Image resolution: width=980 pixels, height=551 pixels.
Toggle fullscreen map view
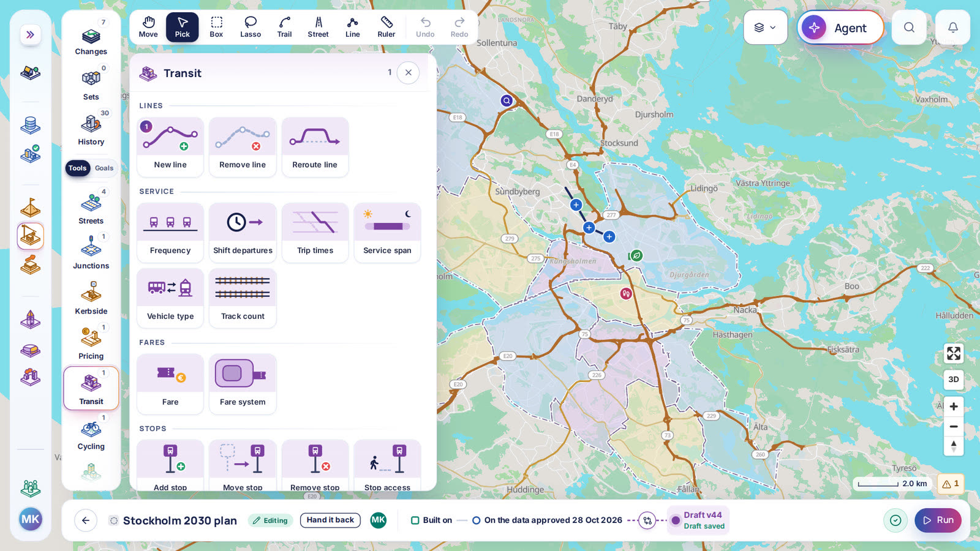pos(954,353)
